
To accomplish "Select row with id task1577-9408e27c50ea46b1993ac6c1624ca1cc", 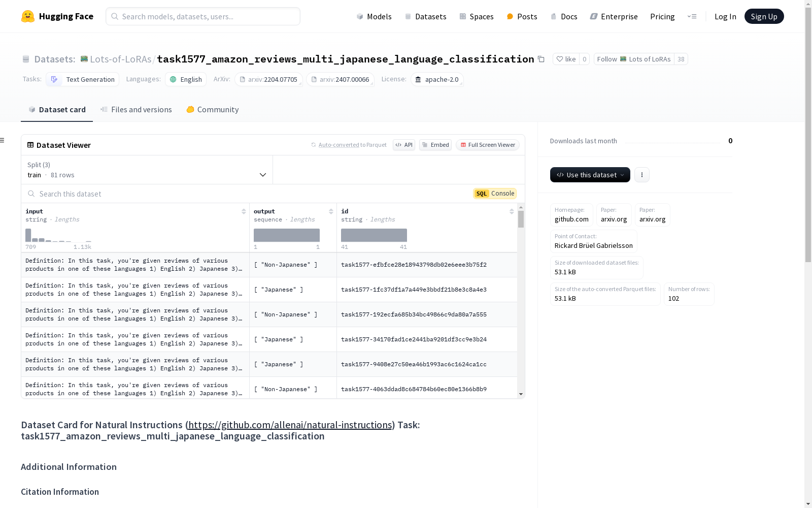I will [x=269, y=364].
